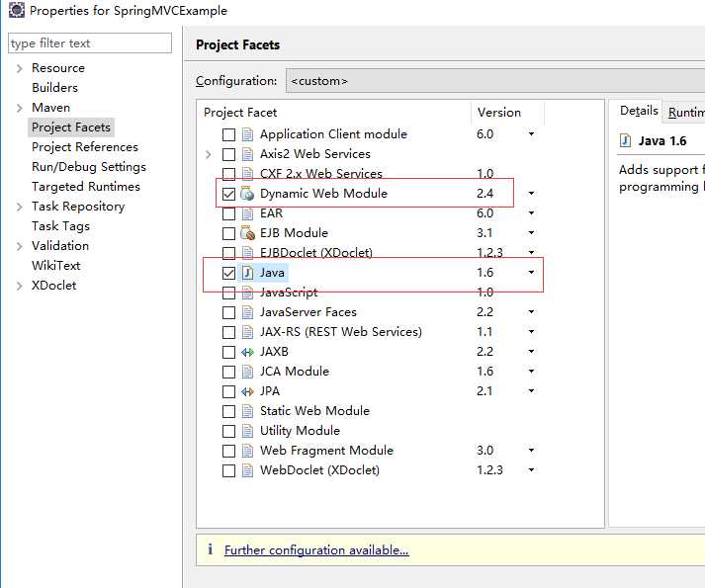The image size is (705, 588).
Task: Uncheck the Dynamic Web Module facet
Action: pyautogui.click(x=228, y=194)
